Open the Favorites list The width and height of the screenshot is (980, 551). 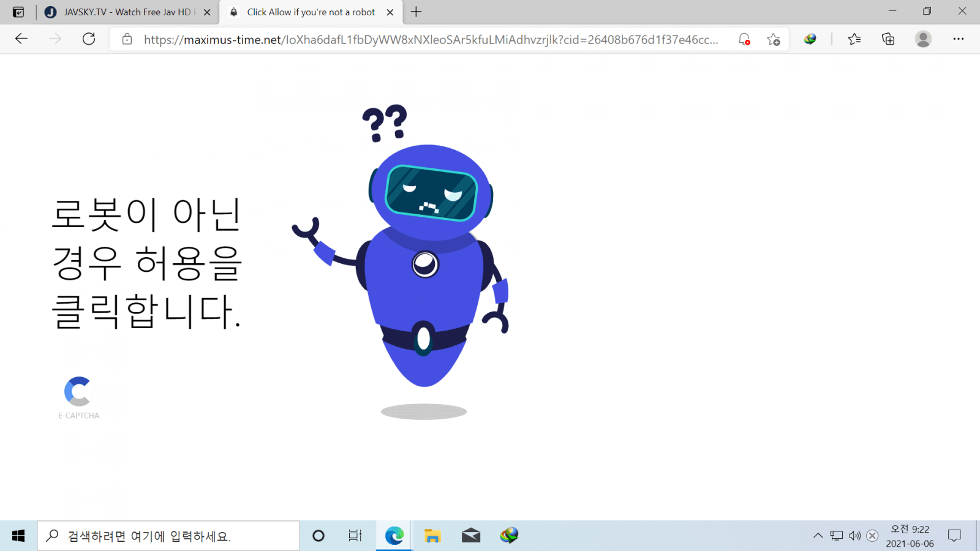(x=854, y=39)
